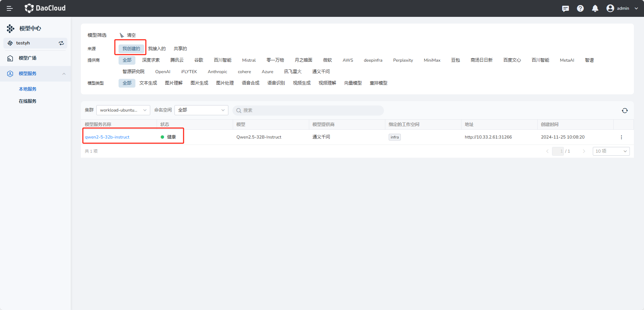Go to previous page arrow
This screenshot has height=310, width=644.
click(547, 151)
